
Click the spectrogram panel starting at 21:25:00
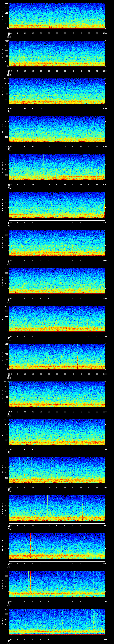tap(57, 432)
